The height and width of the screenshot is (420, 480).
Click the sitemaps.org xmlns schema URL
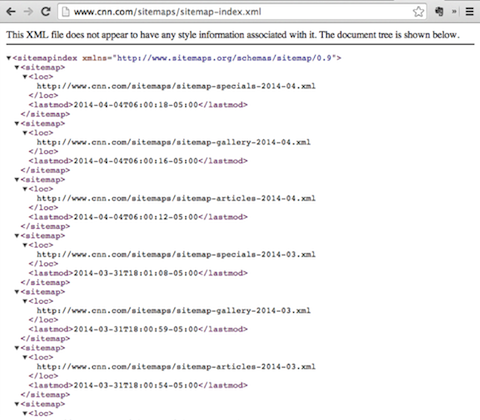coord(224,58)
